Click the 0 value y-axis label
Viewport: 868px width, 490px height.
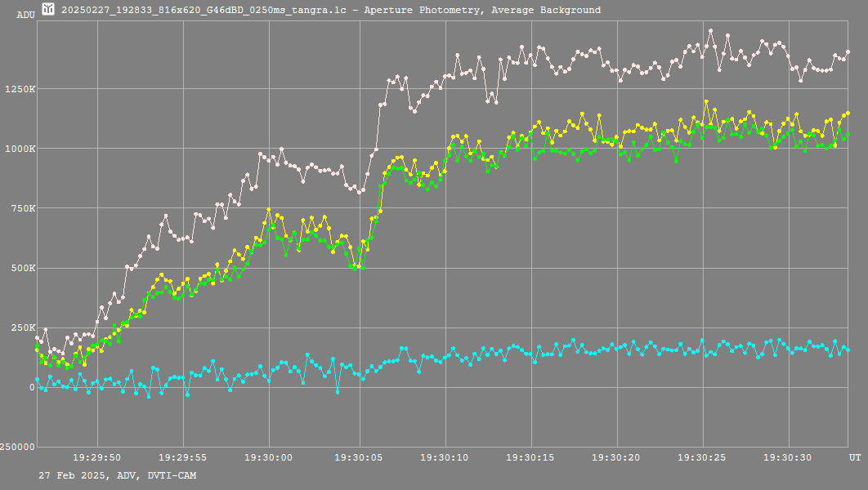(x=32, y=387)
